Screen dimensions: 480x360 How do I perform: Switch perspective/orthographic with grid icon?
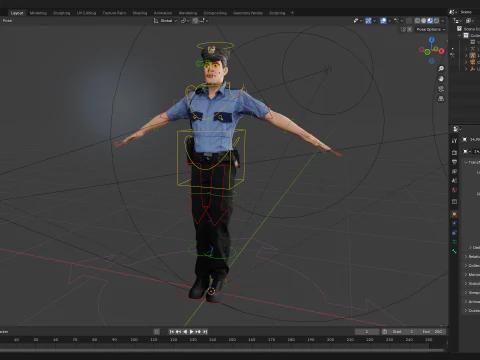[x=441, y=99]
